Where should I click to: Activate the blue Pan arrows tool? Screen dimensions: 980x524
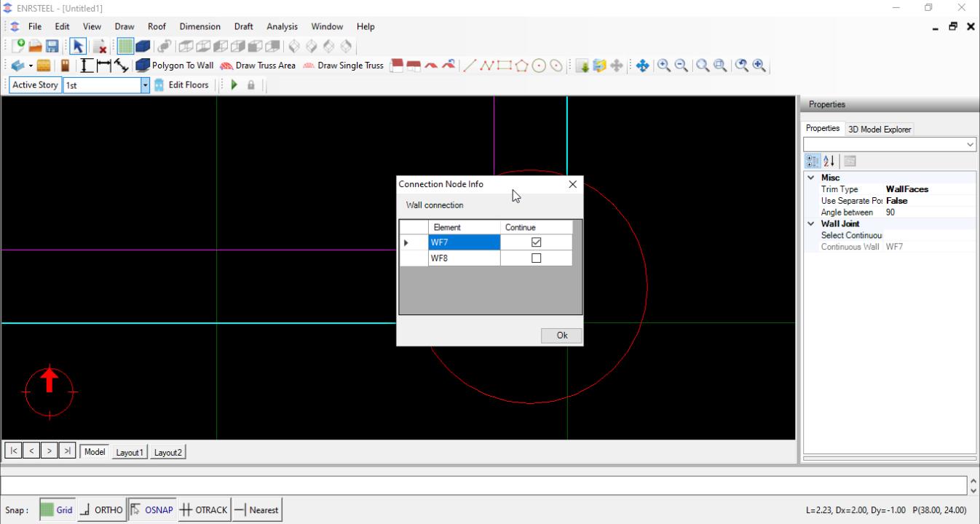[x=642, y=65]
